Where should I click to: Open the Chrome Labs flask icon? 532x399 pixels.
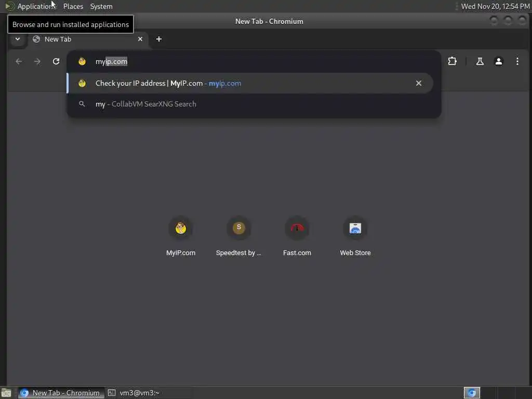pos(480,61)
